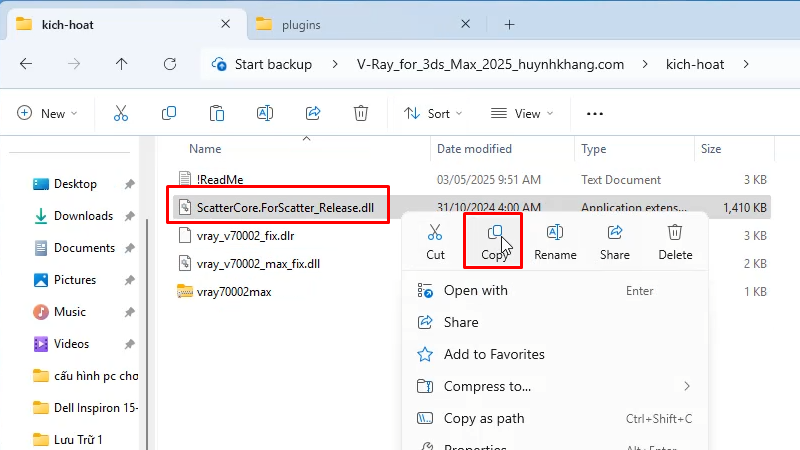Select Add to Favorites
This screenshot has width=800, height=450.
(555, 355)
